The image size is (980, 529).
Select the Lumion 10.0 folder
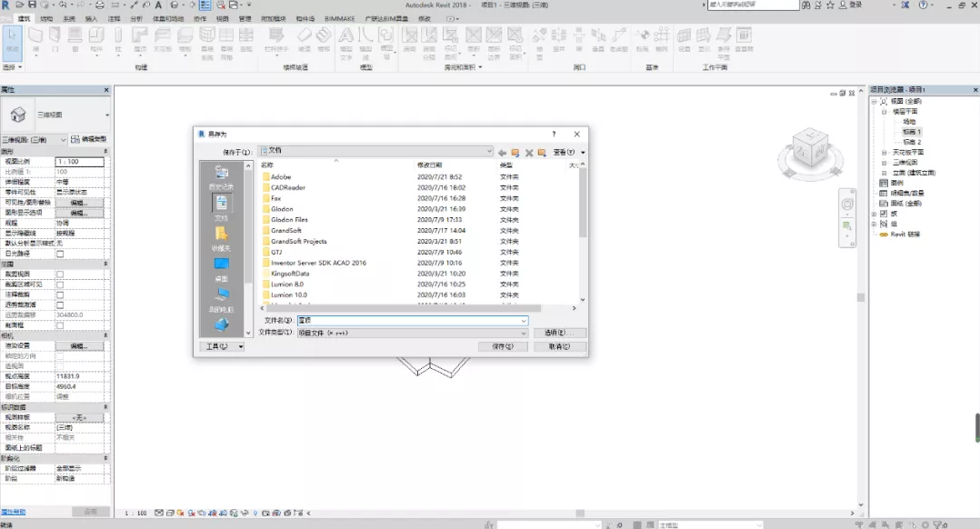coord(289,294)
